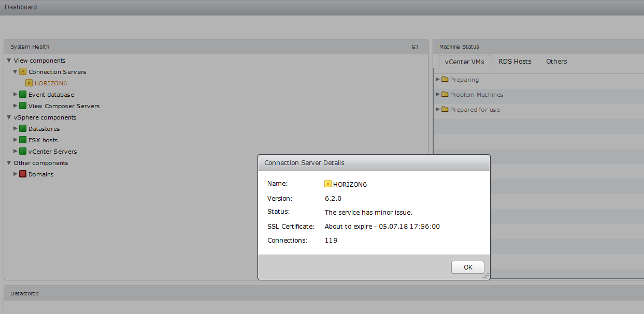
Task: Switch to the vCenter VMs tab
Action: [465, 62]
